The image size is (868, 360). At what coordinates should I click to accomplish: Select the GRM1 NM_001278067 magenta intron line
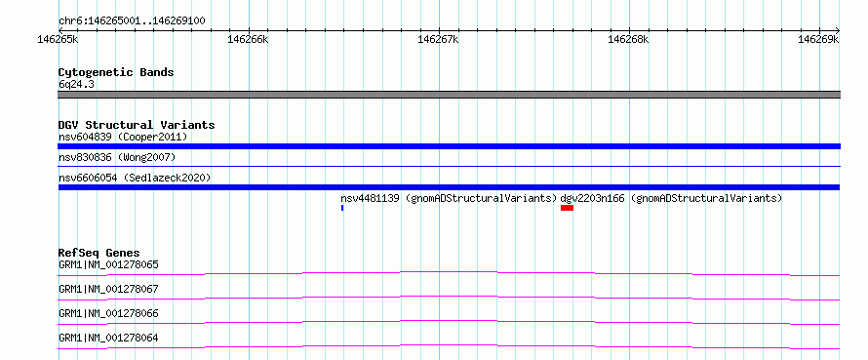tap(449, 298)
